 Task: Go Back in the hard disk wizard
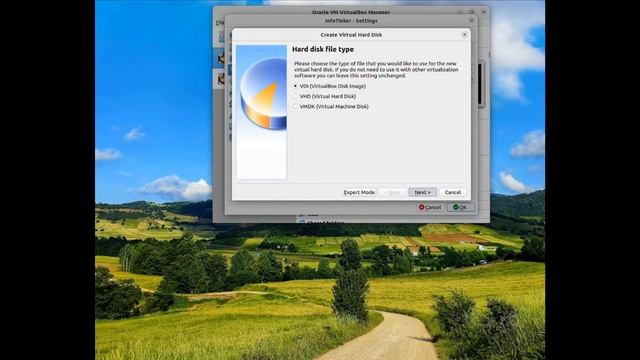[x=392, y=192]
